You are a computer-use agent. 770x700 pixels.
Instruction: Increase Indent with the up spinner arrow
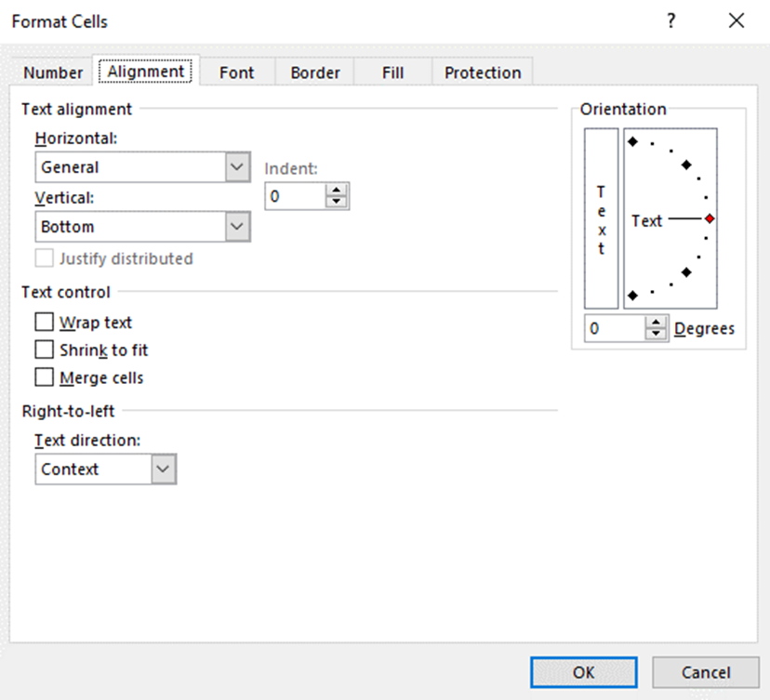336,191
